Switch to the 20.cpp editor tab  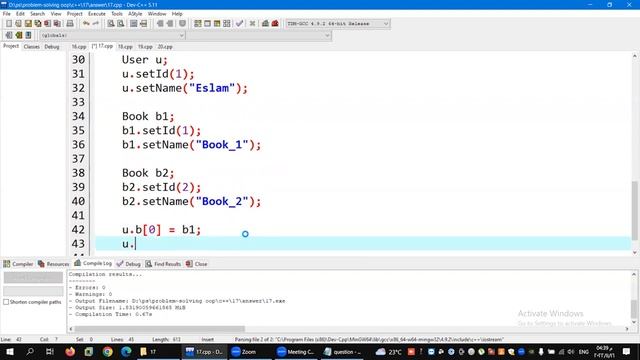tap(165, 47)
